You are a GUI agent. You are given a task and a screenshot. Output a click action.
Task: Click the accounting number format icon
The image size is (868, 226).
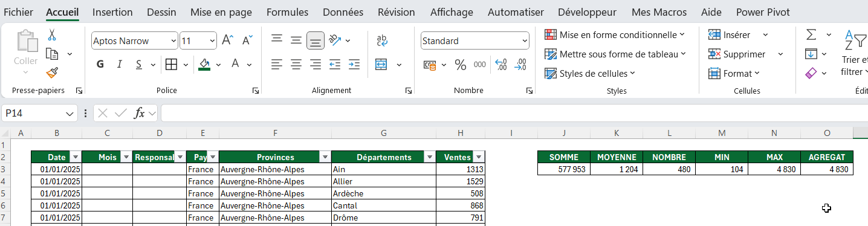430,65
